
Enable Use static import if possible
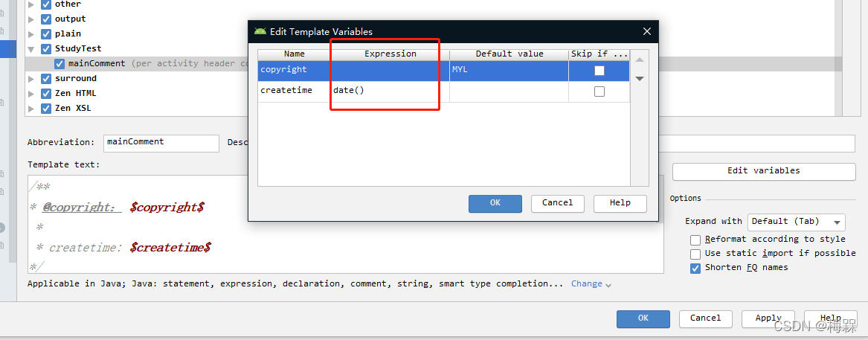695,254
